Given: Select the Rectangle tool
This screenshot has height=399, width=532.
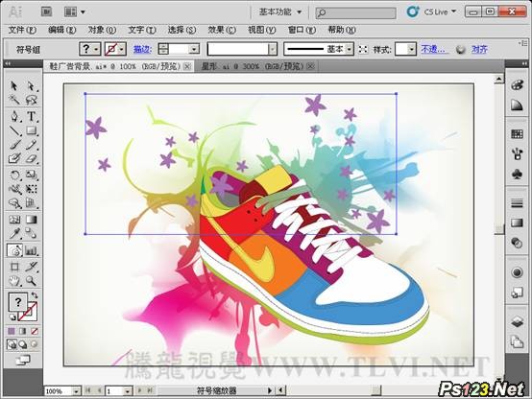Looking at the screenshot, I should click(31, 130).
